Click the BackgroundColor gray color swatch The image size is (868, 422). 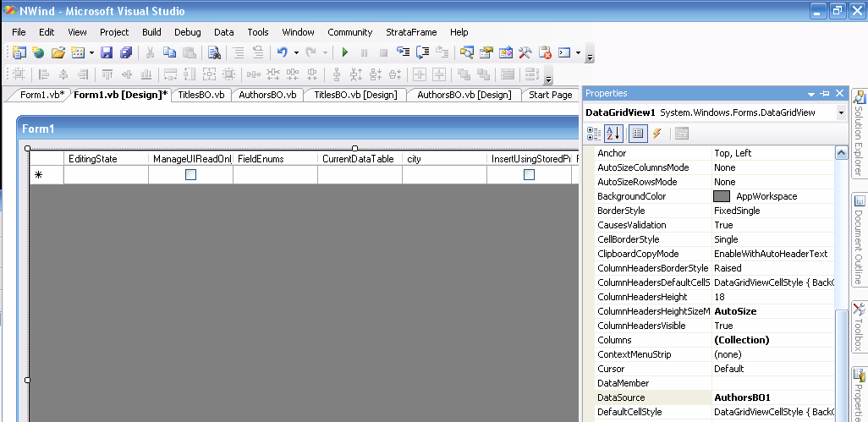pos(722,196)
